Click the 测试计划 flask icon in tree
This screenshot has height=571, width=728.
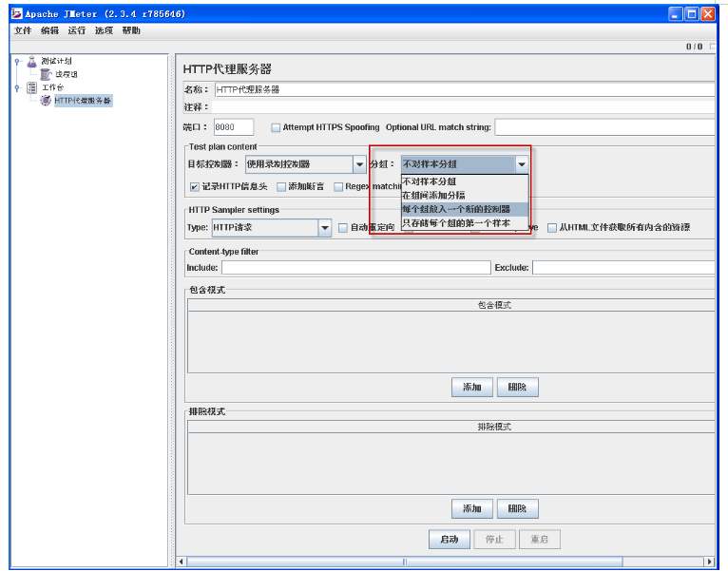(31, 61)
